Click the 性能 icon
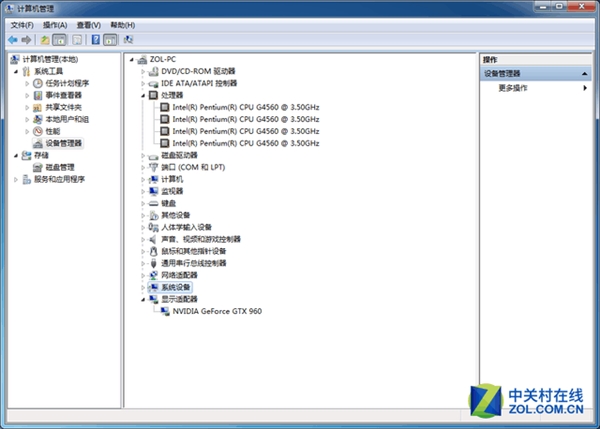 (38, 131)
